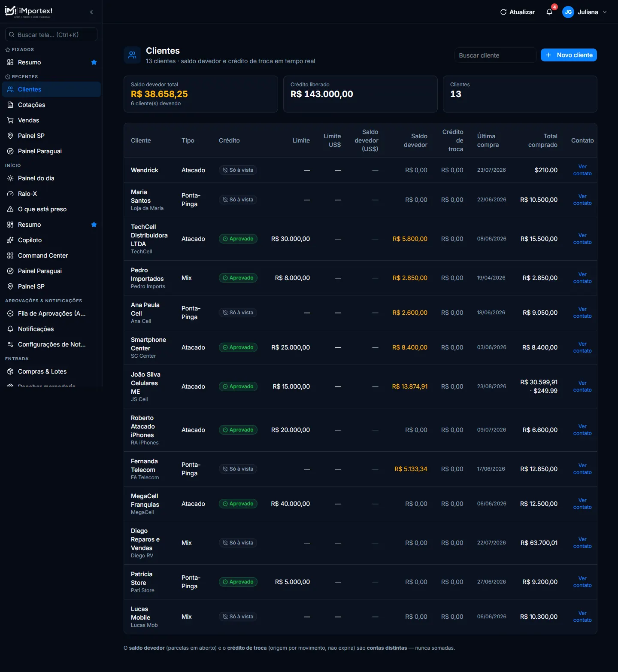Unpin Resumo using the star in Fixados

click(x=94, y=62)
